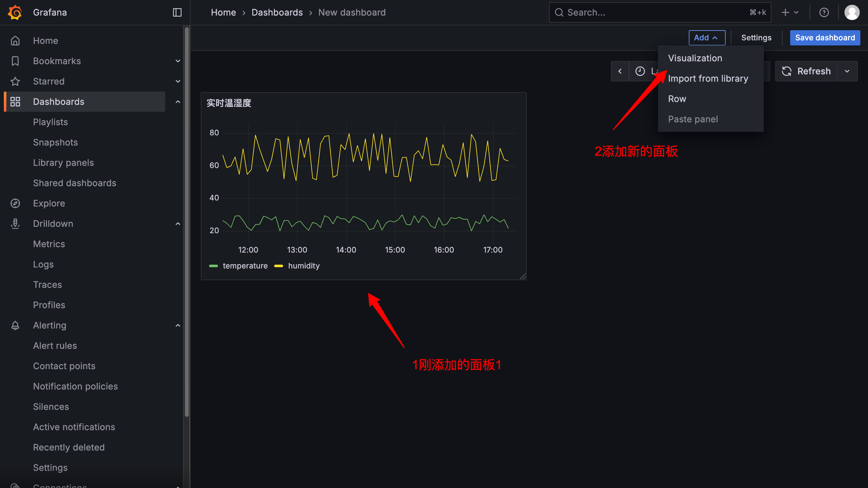Click the Save dashboard button
The image size is (868, 488).
pos(824,37)
